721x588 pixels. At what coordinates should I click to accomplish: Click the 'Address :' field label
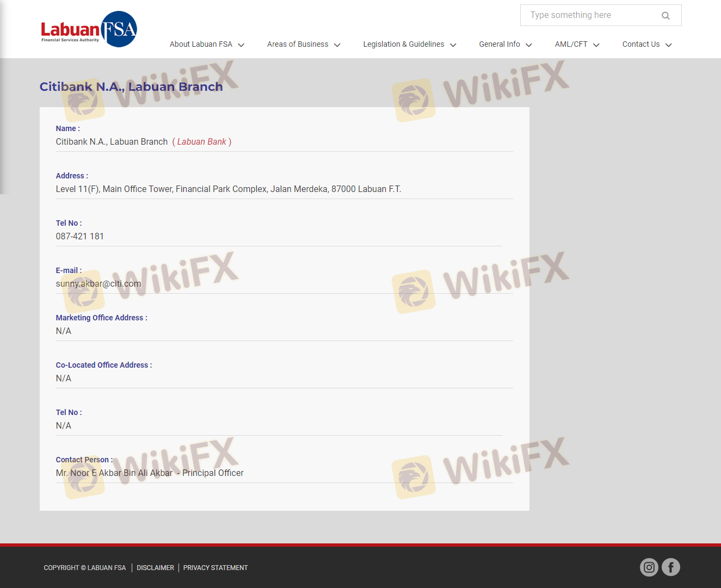pyautogui.click(x=72, y=176)
